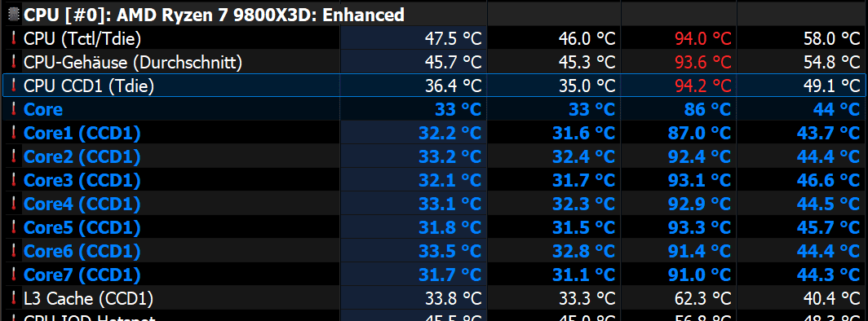This screenshot has width=868, height=321.
Task: Click the 44.3 °C value
Action: click(829, 275)
